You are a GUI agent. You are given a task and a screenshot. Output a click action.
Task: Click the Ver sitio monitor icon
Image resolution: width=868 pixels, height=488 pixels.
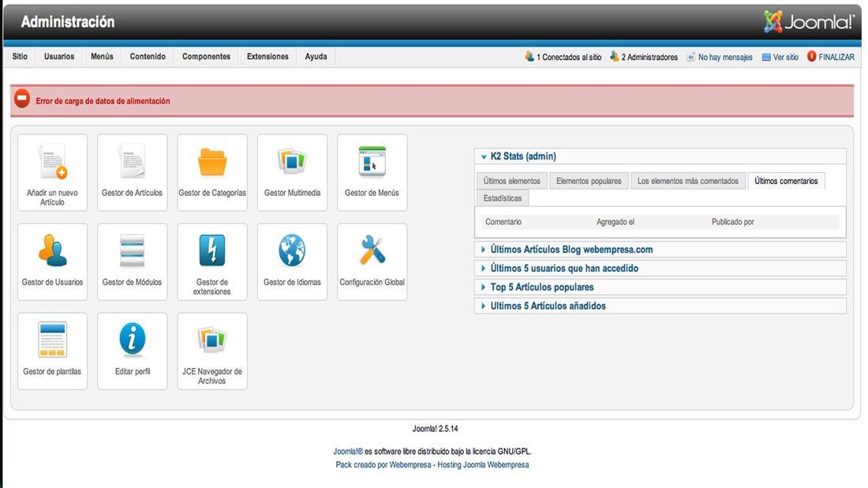coord(766,57)
